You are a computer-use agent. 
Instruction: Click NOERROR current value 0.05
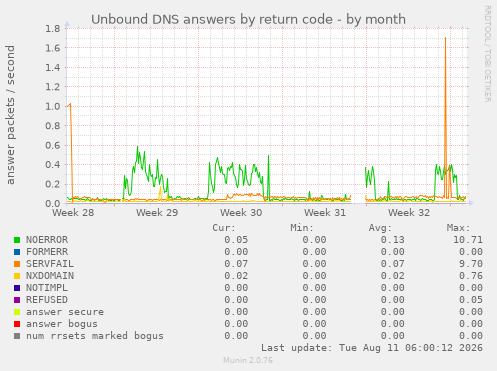(236, 240)
